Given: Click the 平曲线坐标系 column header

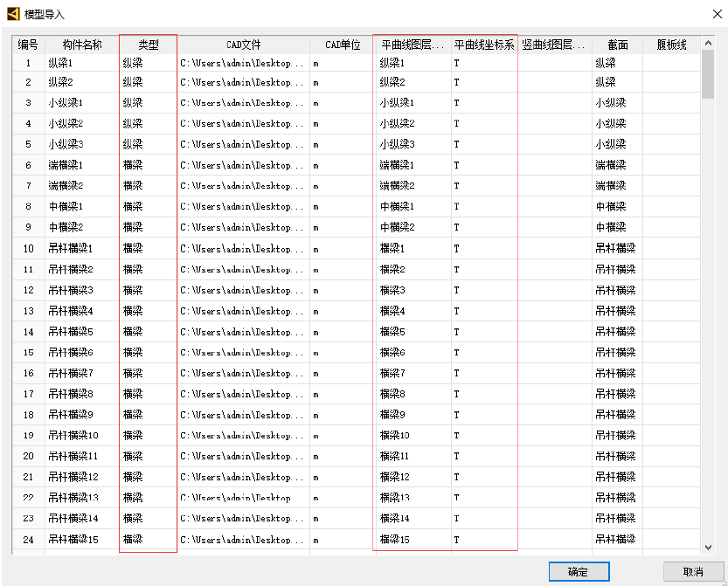Looking at the screenshot, I should coord(484,45).
